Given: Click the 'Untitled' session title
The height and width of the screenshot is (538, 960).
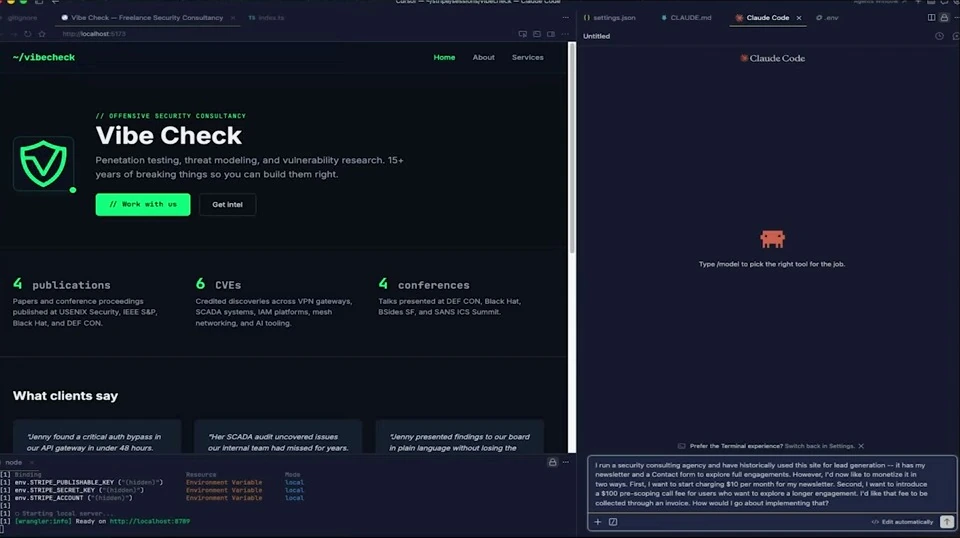Looking at the screenshot, I should (596, 36).
